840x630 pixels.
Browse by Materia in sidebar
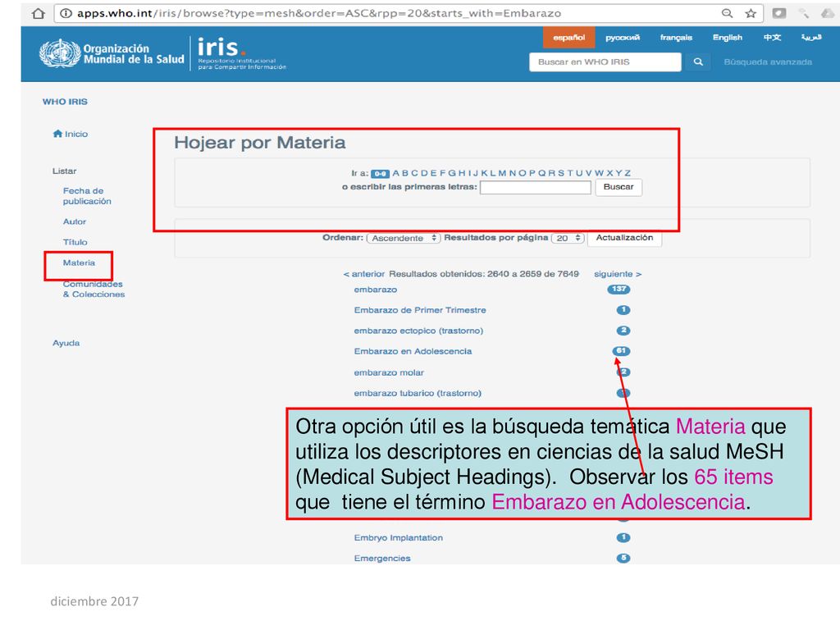coord(79,263)
